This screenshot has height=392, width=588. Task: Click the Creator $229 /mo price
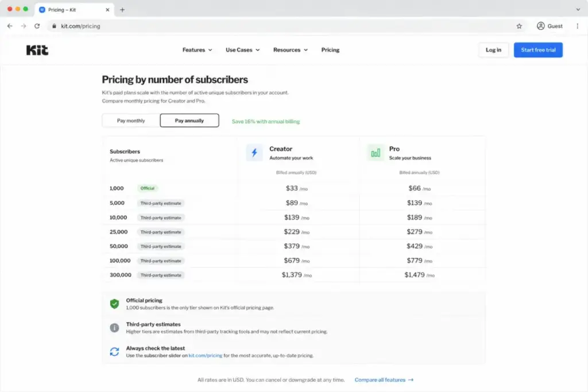[x=297, y=232]
